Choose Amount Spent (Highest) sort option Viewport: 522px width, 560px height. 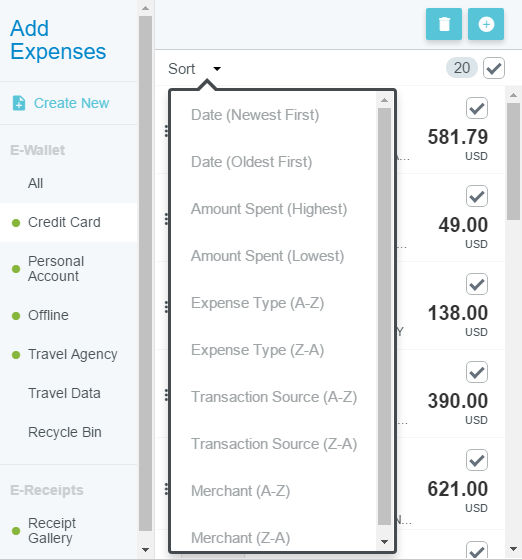pos(269,209)
